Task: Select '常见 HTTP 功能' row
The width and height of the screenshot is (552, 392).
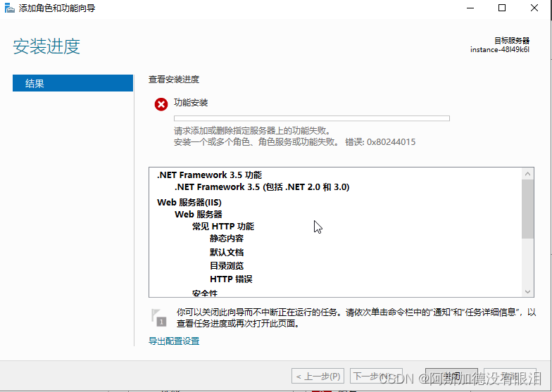Action: pos(222,227)
